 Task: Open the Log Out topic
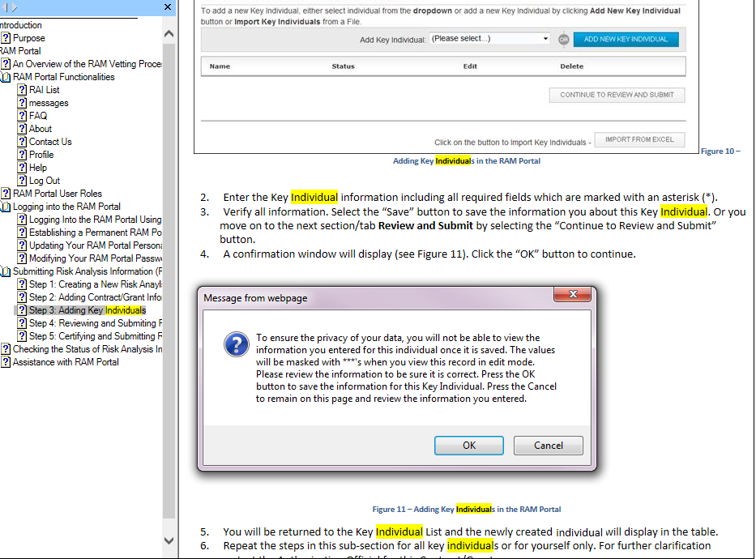coord(45,181)
